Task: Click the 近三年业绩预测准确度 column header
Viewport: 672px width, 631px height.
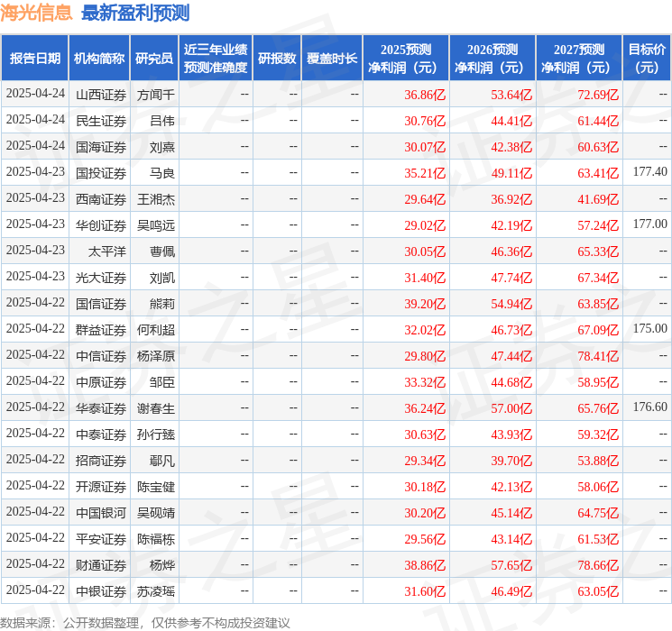Action: point(215,59)
